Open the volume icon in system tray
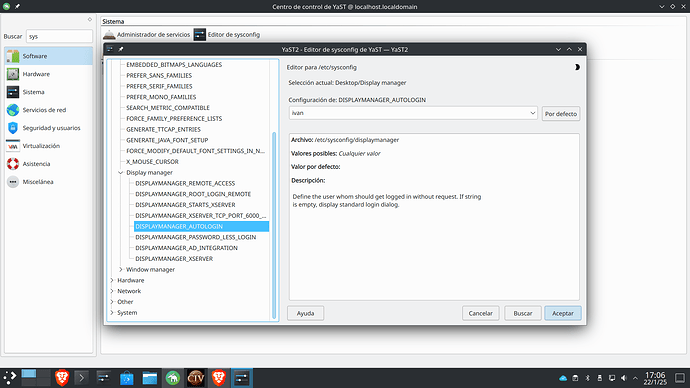This screenshot has width=690, height=388. point(624,378)
